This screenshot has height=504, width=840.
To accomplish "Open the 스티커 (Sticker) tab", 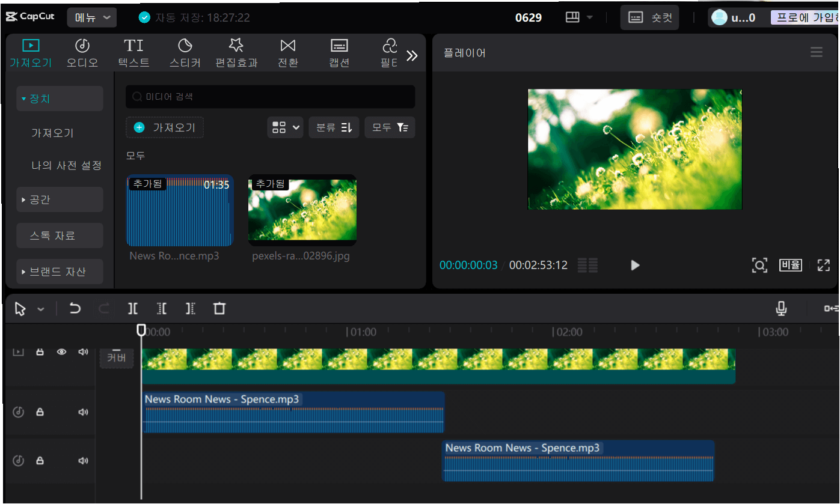I will pyautogui.click(x=185, y=53).
